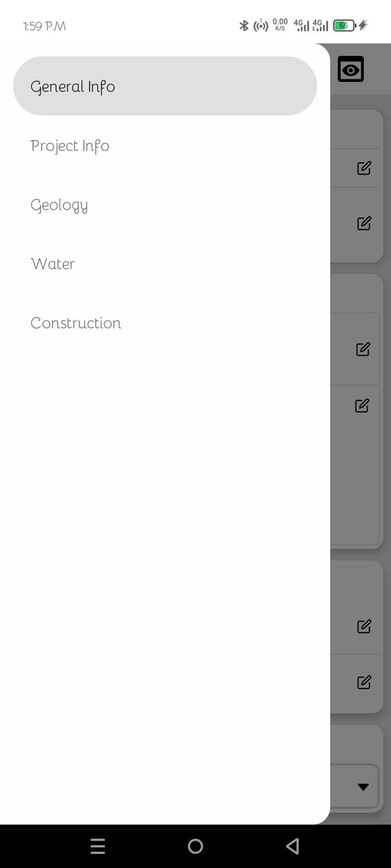
Task: Navigate to the Construction section
Action: [76, 323]
